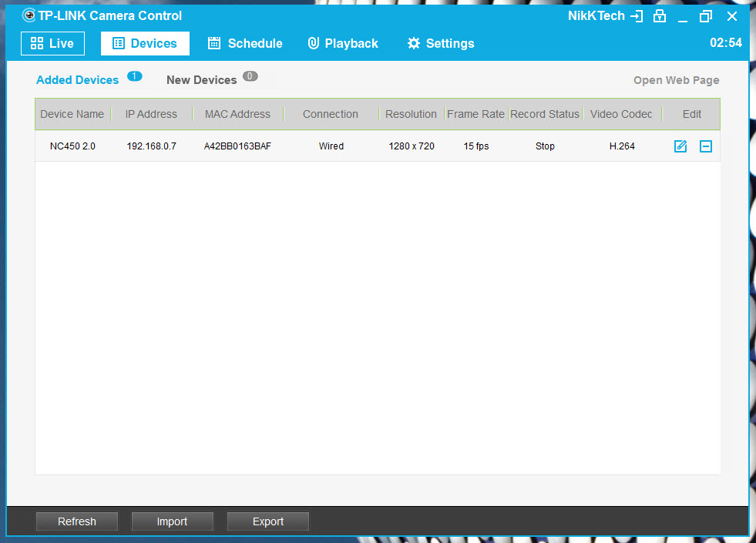
Task: Click the 15 fps cell
Action: [x=476, y=146]
